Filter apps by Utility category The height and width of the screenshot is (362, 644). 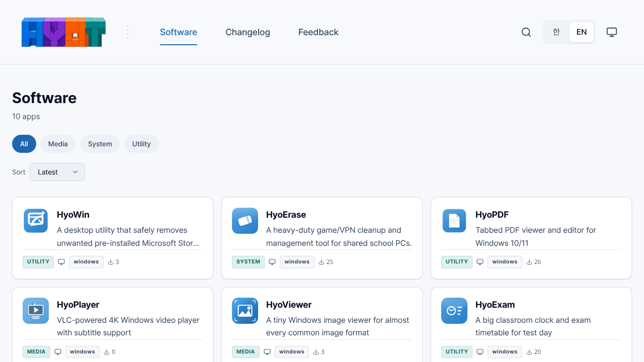pos(141,144)
